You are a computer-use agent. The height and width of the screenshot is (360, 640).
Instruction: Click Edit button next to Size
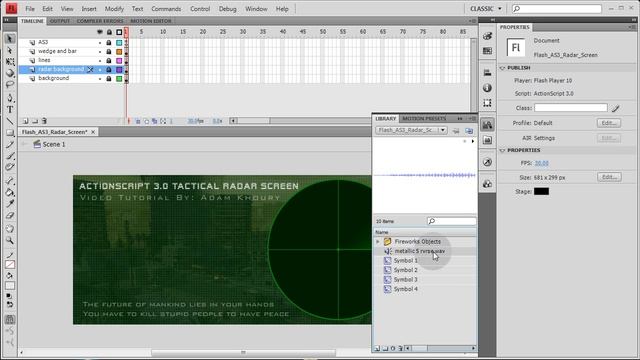[x=609, y=177]
